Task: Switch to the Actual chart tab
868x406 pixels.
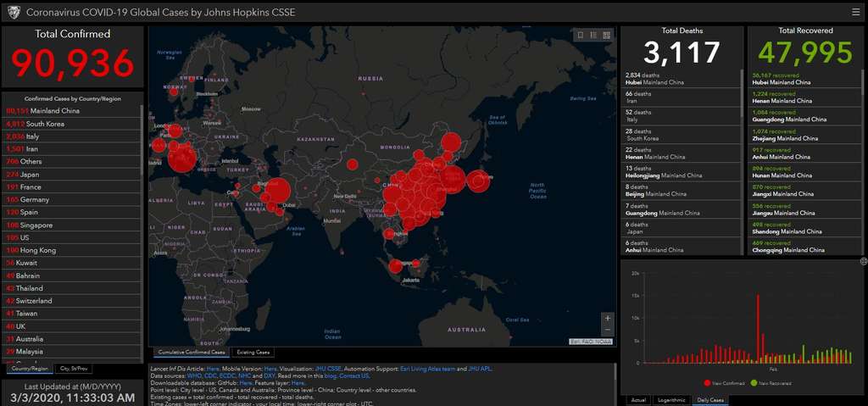Action: click(x=638, y=399)
